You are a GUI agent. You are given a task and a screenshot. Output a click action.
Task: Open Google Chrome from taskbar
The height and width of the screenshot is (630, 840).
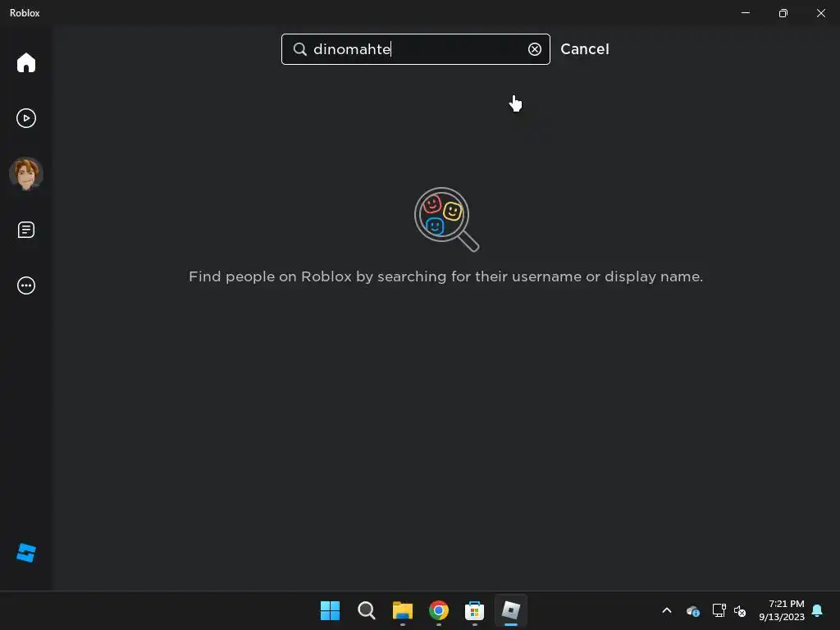click(439, 610)
